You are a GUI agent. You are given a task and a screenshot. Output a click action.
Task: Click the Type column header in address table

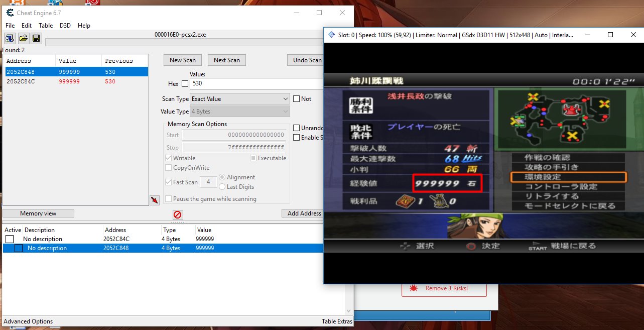click(x=178, y=230)
